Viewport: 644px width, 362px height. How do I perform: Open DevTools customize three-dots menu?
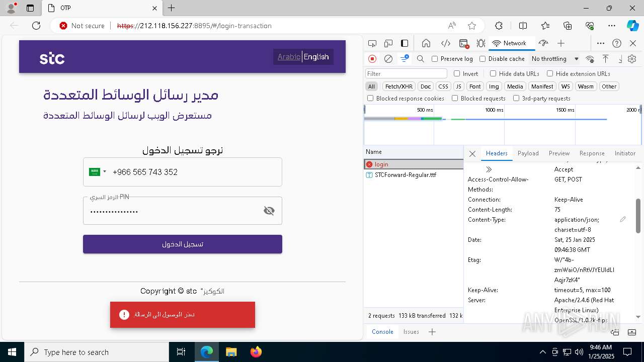[x=601, y=43]
